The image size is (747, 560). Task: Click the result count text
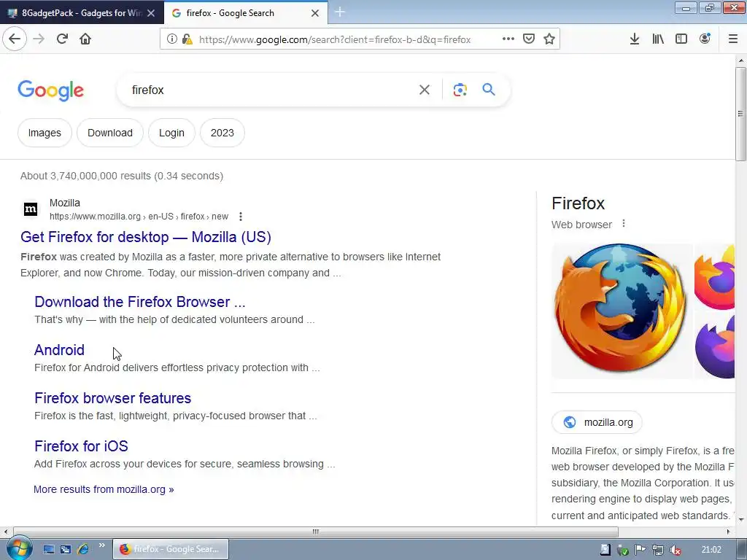[x=122, y=176]
